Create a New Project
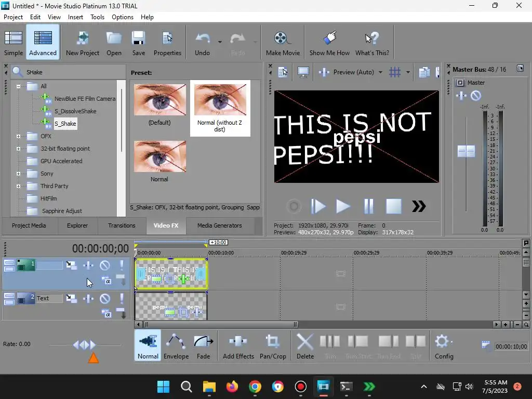The height and width of the screenshot is (399, 532). click(83, 43)
